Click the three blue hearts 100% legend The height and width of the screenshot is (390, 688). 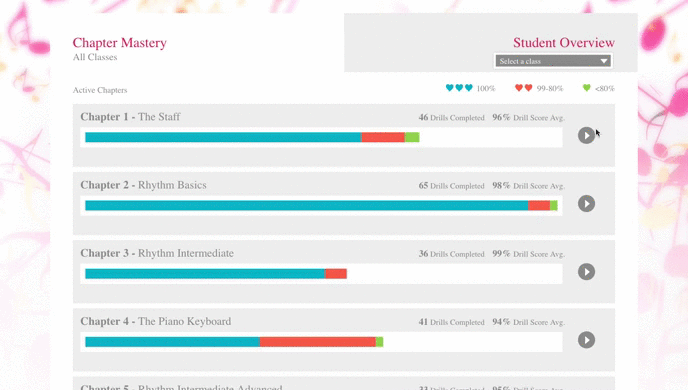pyautogui.click(x=470, y=88)
